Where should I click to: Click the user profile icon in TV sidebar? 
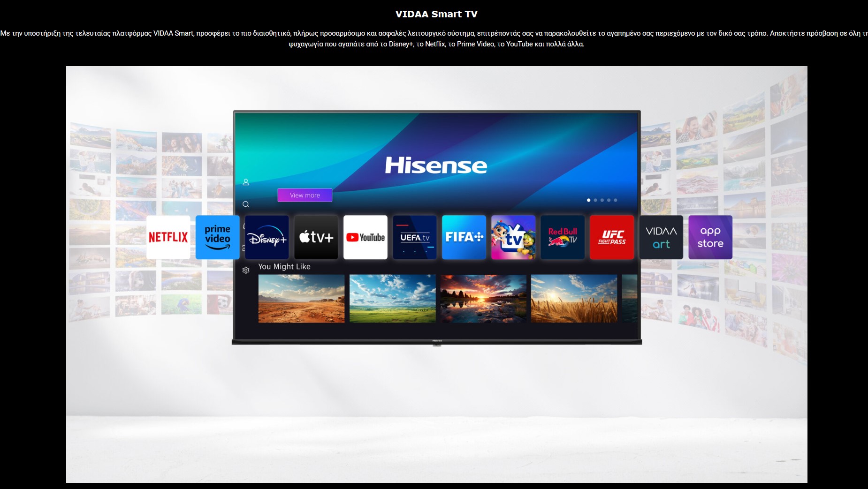pyautogui.click(x=246, y=182)
